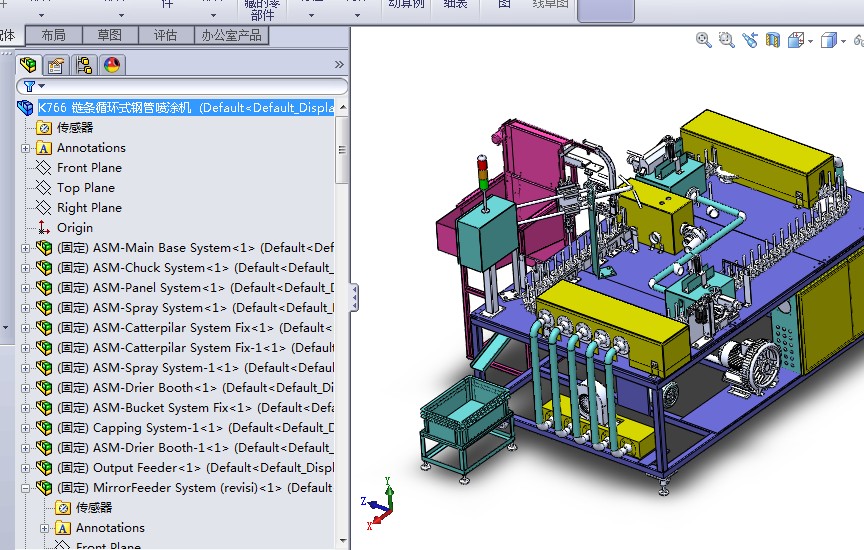Viewport: 864px width, 550px height.
Task: Select the Top Plane text label
Action: pos(86,188)
